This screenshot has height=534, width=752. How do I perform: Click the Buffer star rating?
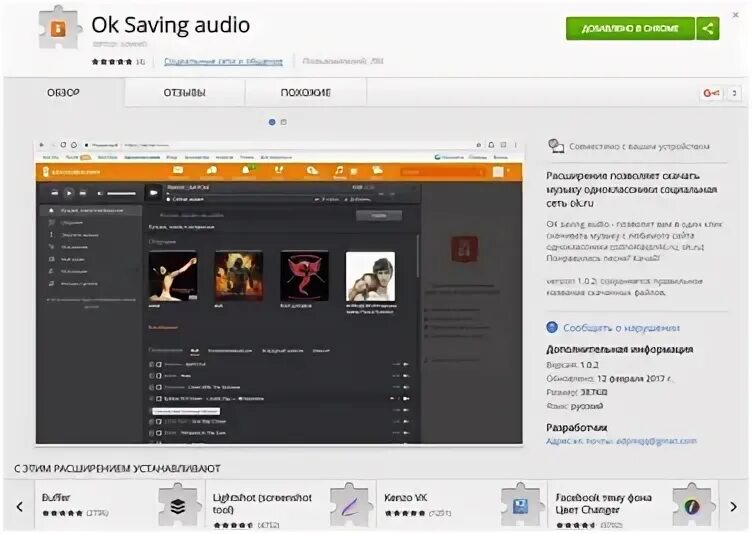[62, 513]
